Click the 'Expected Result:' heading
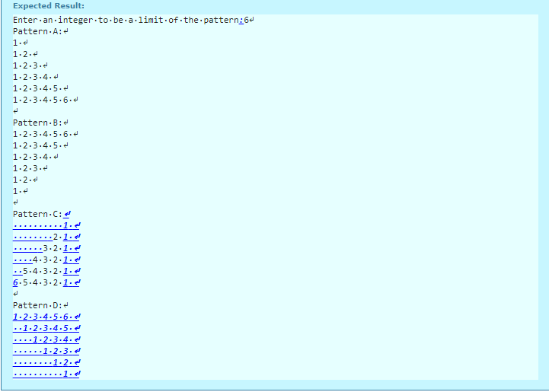549x392 pixels. click(x=49, y=6)
